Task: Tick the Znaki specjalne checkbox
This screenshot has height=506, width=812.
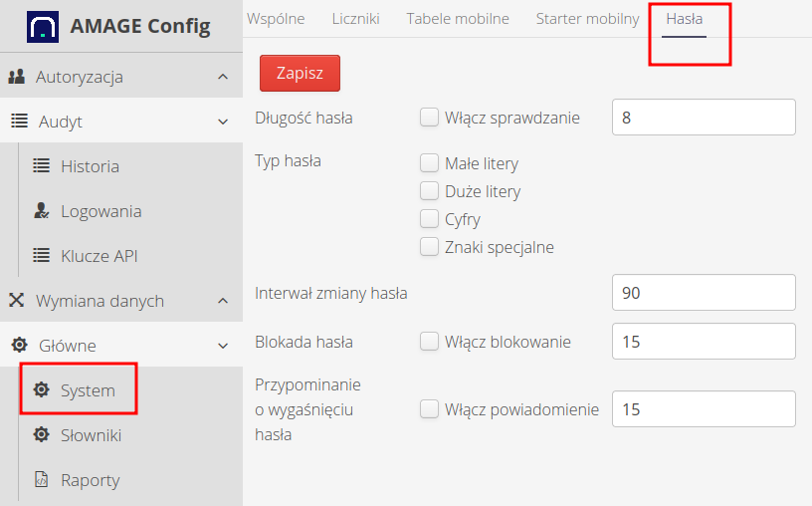Action: coord(429,246)
